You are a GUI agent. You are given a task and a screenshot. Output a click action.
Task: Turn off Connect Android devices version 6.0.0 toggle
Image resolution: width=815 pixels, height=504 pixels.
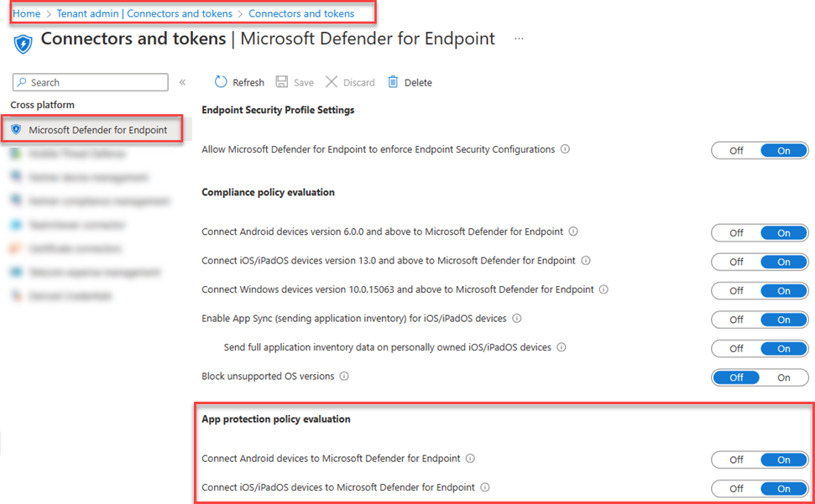[x=736, y=232]
